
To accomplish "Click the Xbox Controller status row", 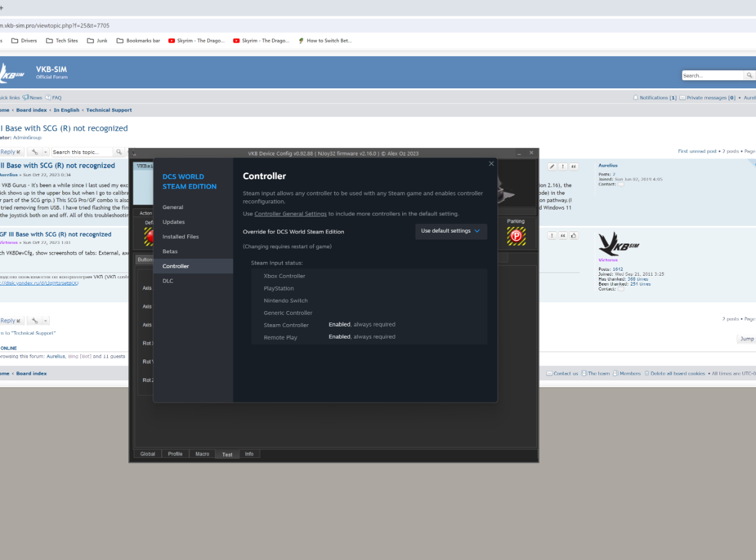I will [x=369, y=276].
